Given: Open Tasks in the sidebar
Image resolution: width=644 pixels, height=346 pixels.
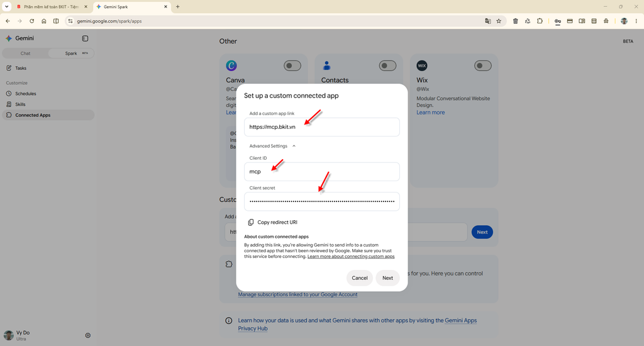Looking at the screenshot, I should tap(48, 68).
